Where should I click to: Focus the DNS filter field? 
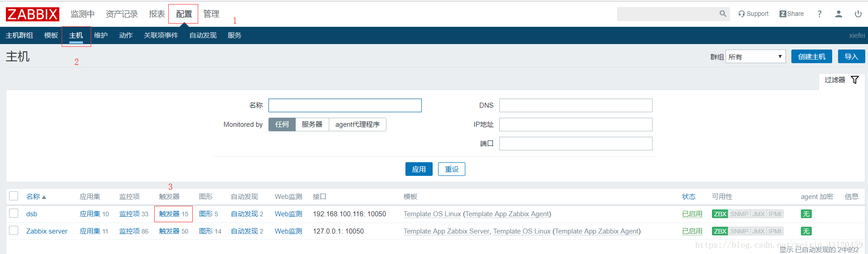point(576,105)
